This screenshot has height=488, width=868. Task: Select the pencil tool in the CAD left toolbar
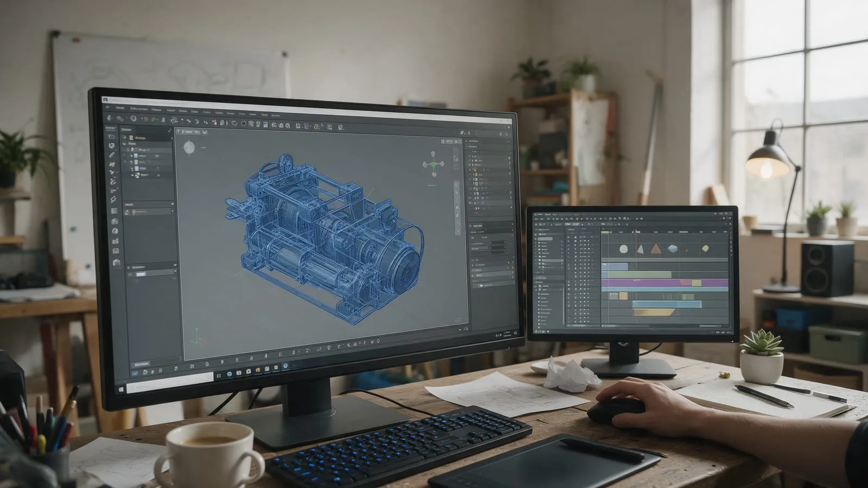(112, 155)
